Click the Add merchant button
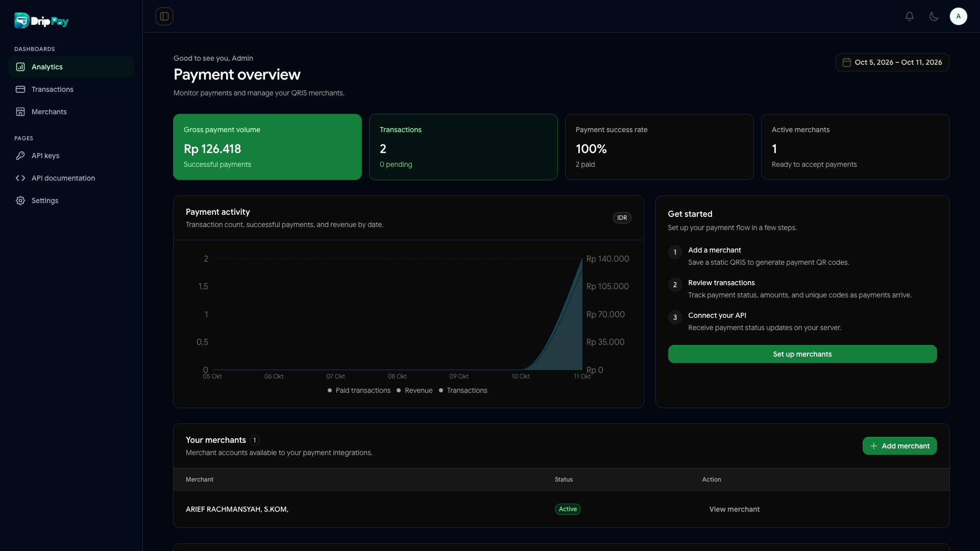 pyautogui.click(x=900, y=446)
